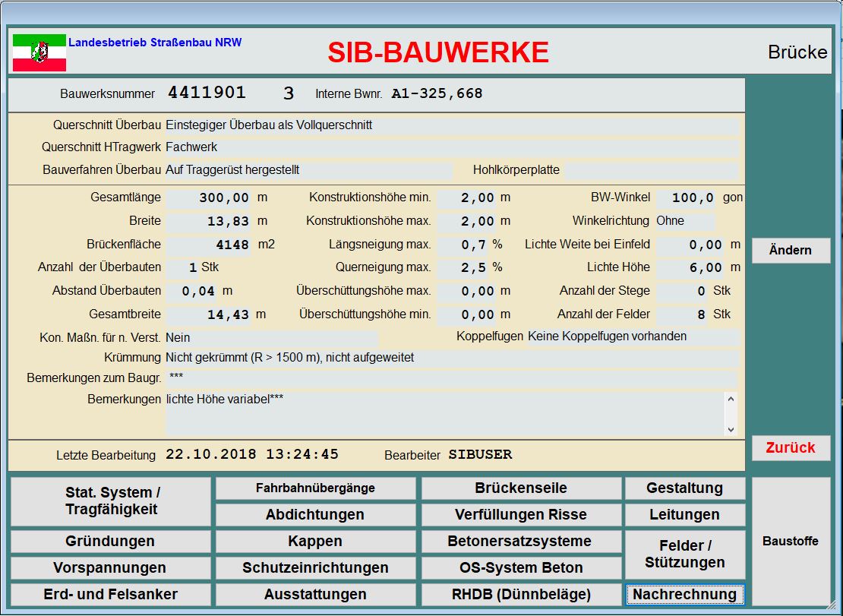Click the Breite value 13,83
Screen dimensions: 843x616
tap(208, 222)
